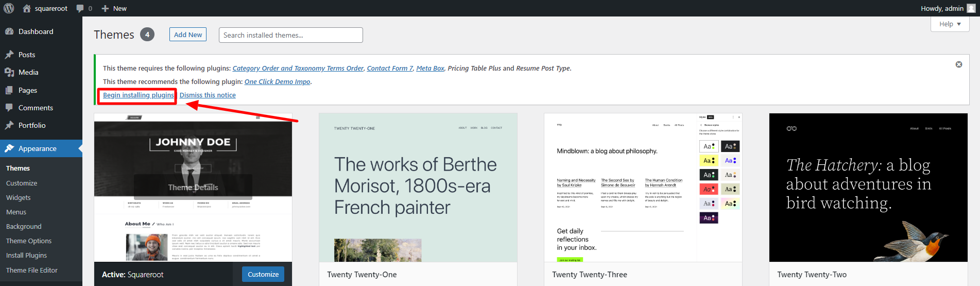Click the Comments speech bubble sidebar icon
Screen dimensions: 980x286
9,108
